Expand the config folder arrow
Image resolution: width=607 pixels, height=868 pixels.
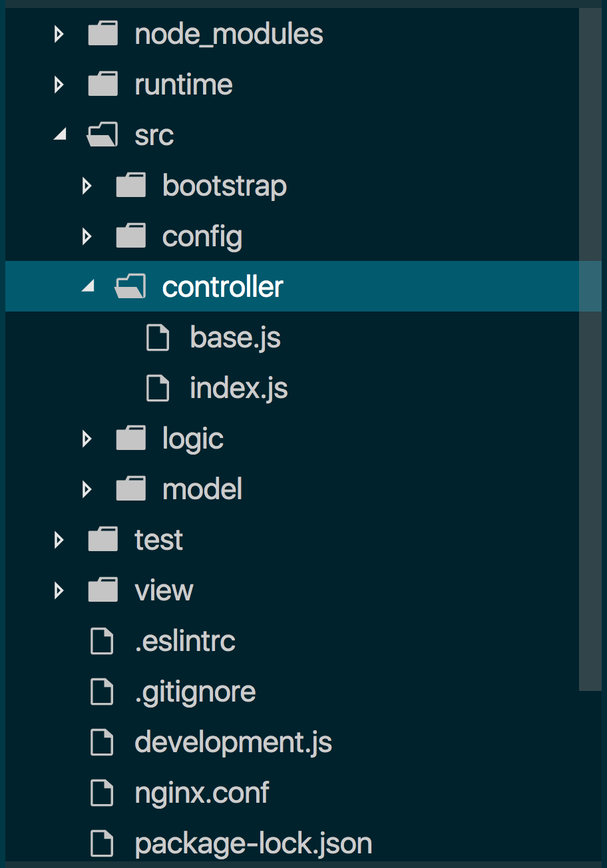pos(87,236)
